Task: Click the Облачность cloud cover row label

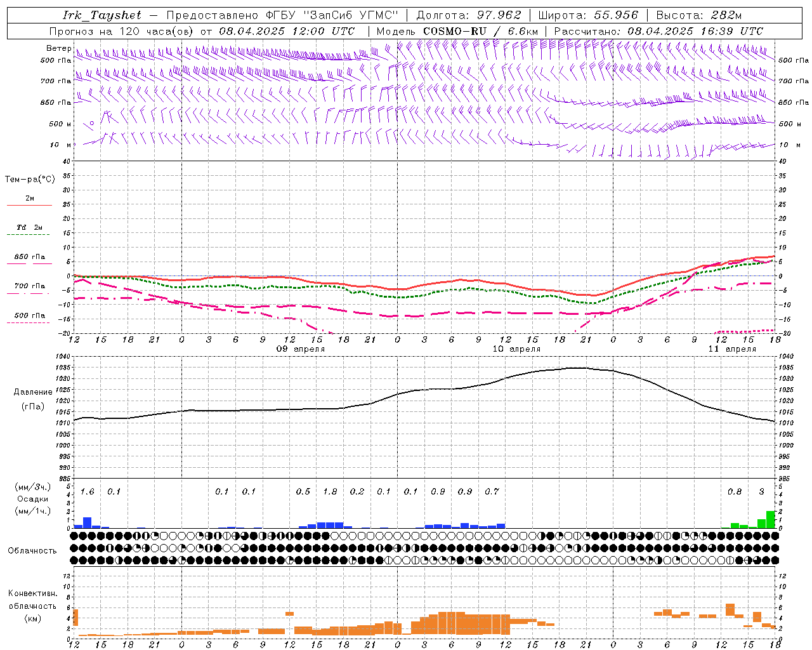Action: coord(32,550)
